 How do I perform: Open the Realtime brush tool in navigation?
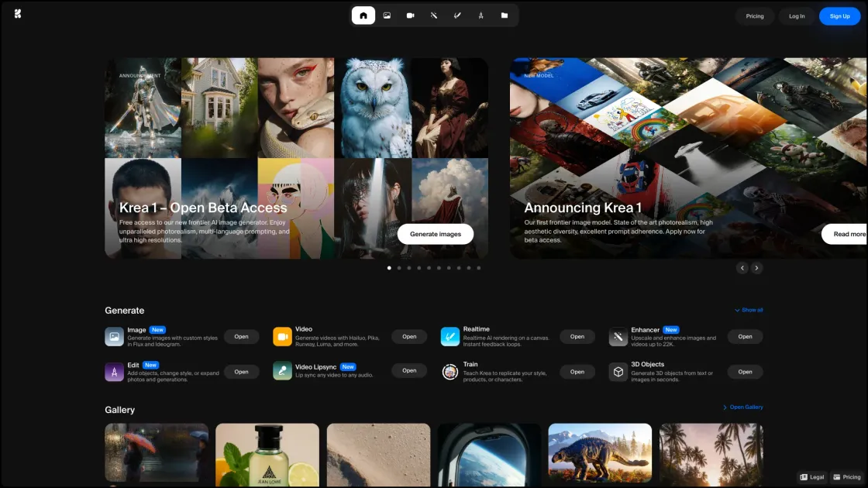point(457,15)
